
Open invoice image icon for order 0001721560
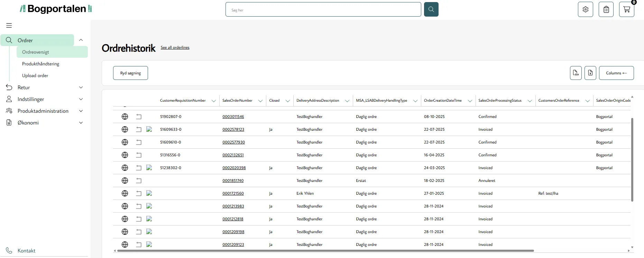click(149, 193)
